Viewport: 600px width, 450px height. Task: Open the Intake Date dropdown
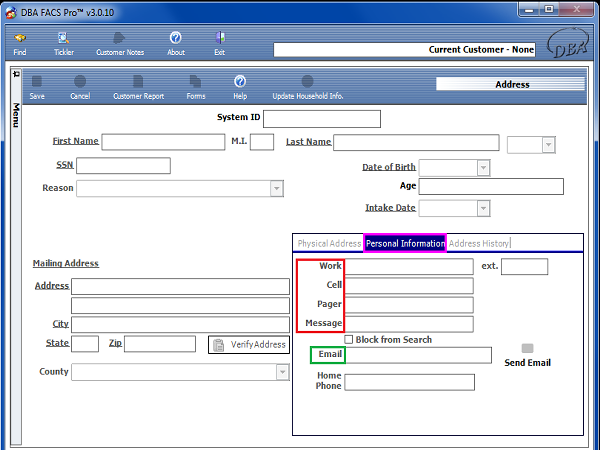click(x=483, y=209)
